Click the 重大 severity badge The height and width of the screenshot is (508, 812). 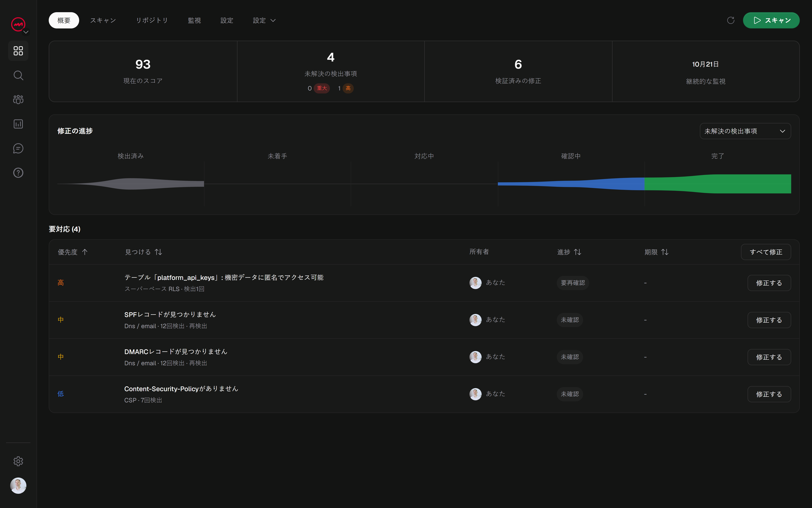pos(322,88)
